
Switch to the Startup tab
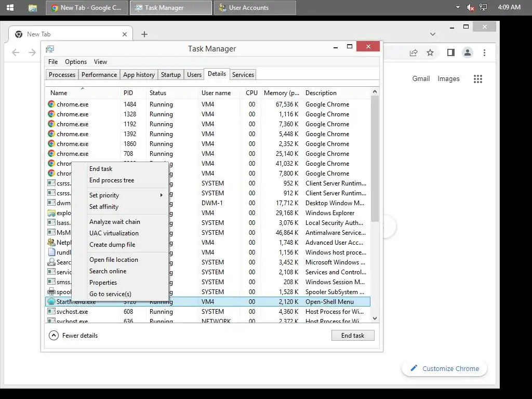point(170,75)
